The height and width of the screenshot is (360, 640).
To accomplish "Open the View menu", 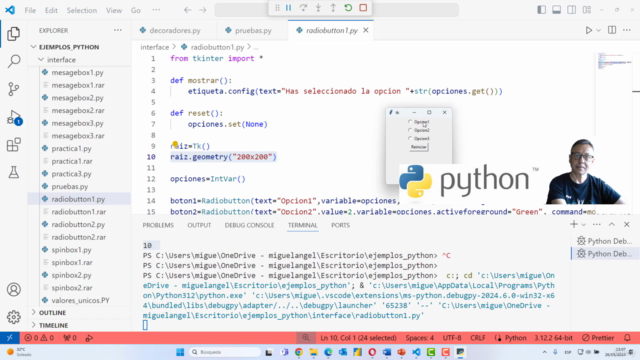I will point(114,10).
